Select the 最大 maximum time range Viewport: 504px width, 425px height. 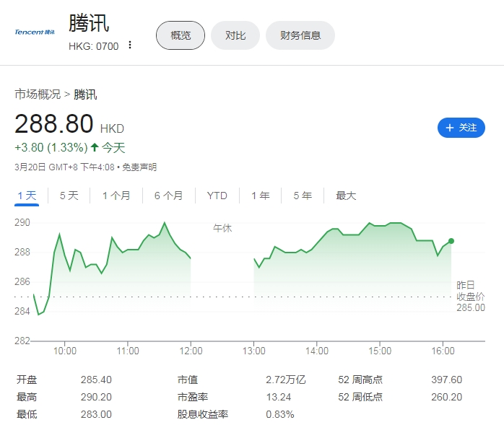[346, 196]
